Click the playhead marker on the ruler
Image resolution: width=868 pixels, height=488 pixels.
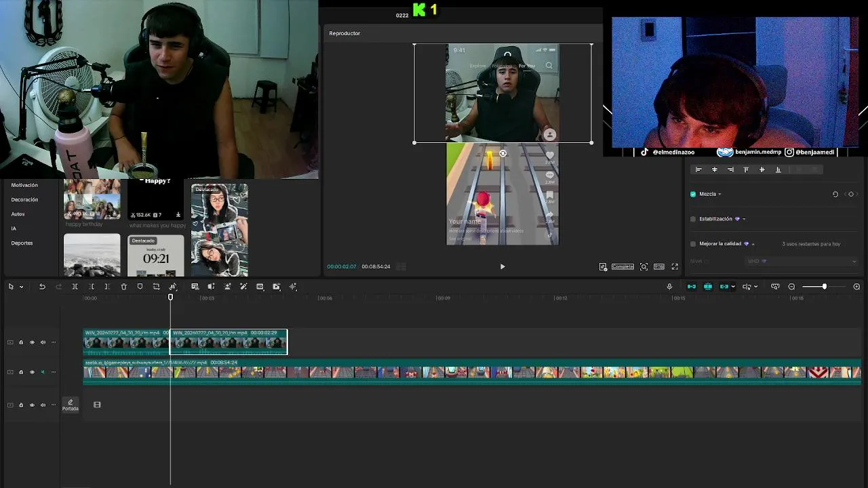pyautogui.click(x=170, y=297)
